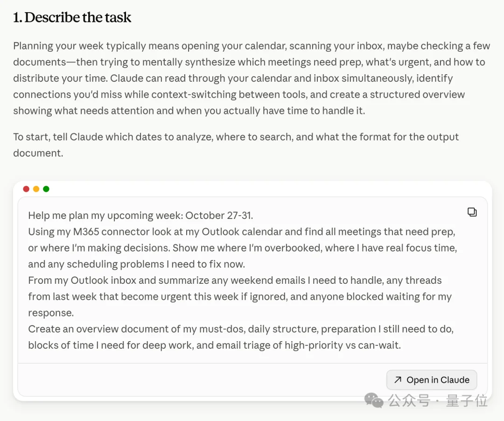Click the red window dot
The width and height of the screenshot is (504, 421).
pos(26,189)
